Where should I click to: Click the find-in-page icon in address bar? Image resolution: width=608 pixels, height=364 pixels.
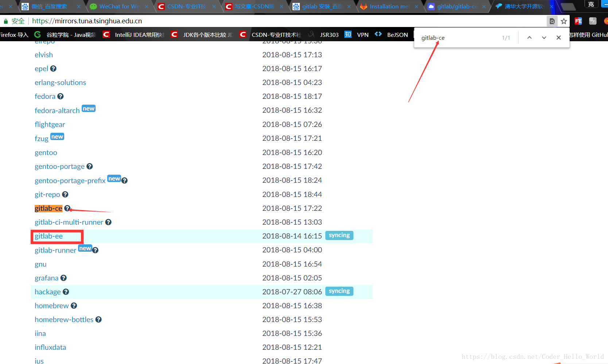click(x=552, y=21)
